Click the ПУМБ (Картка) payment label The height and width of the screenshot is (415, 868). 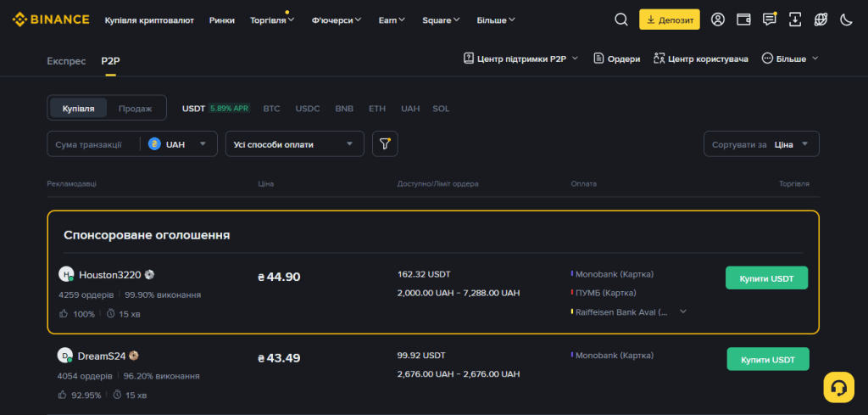pos(606,293)
